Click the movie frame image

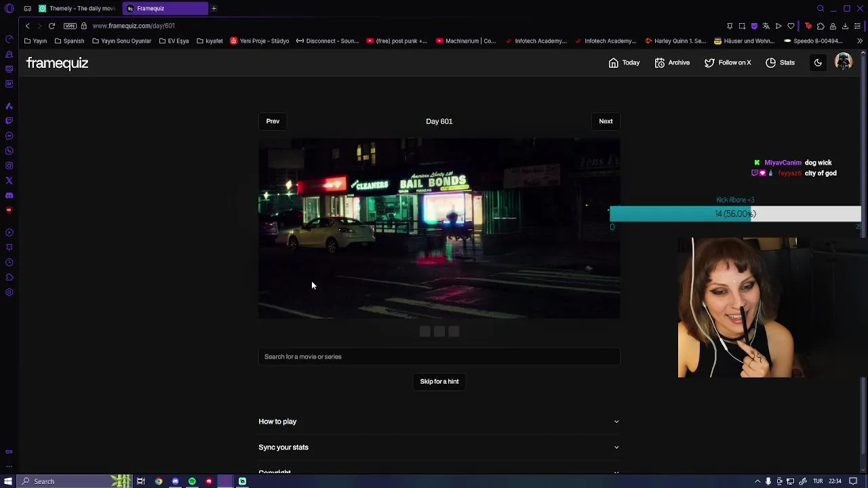click(439, 228)
